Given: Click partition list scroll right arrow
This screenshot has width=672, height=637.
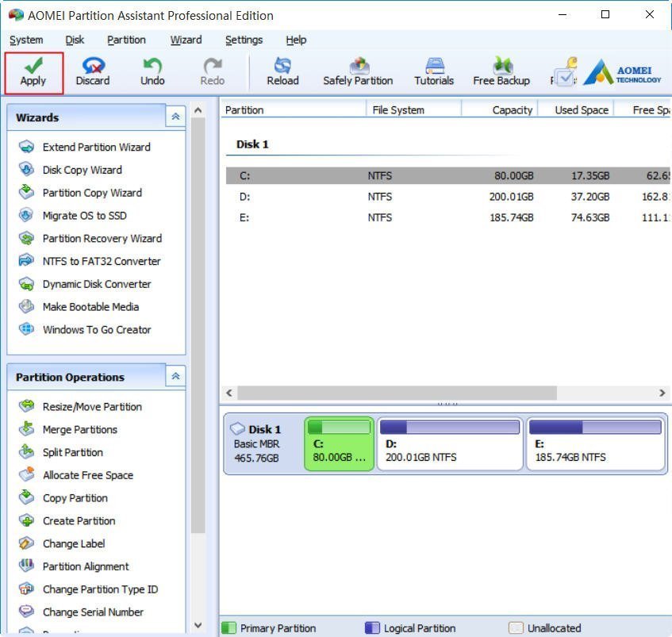Looking at the screenshot, I should [x=662, y=393].
